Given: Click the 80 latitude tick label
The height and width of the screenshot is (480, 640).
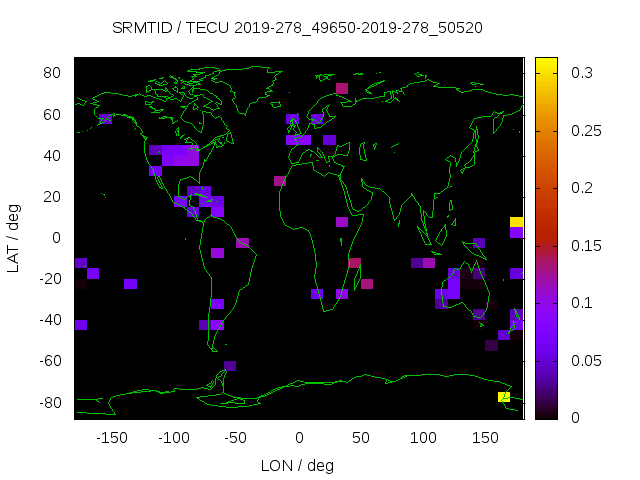Looking at the screenshot, I should [x=54, y=73].
